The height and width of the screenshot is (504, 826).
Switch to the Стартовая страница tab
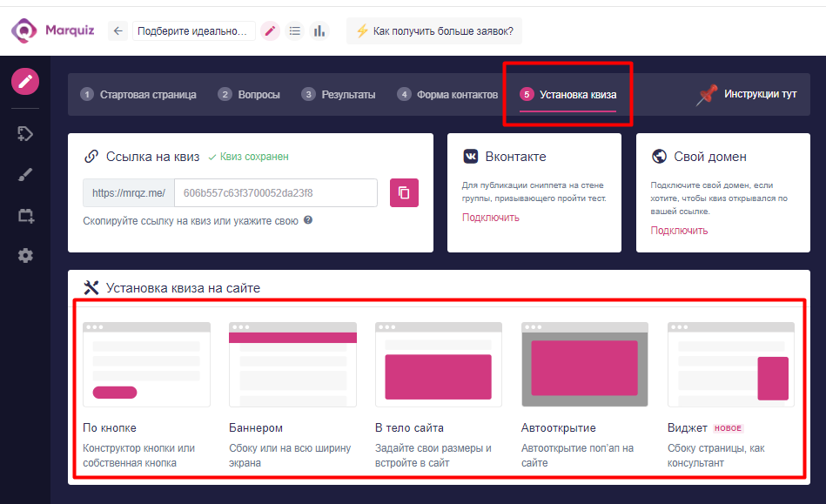tap(138, 95)
